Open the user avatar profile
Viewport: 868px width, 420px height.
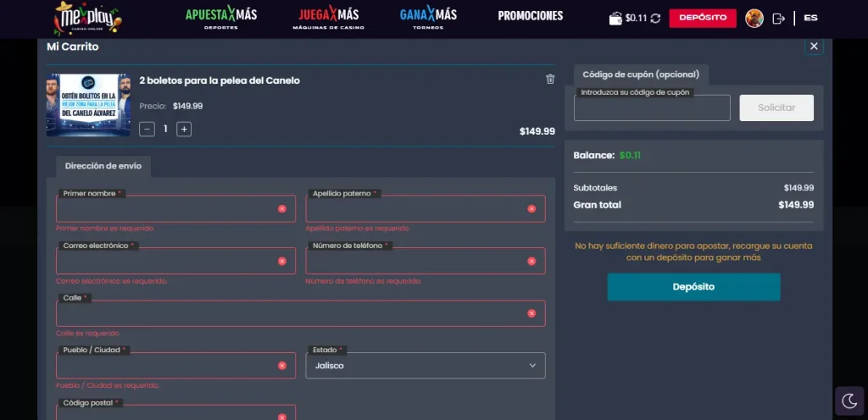[754, 19]
